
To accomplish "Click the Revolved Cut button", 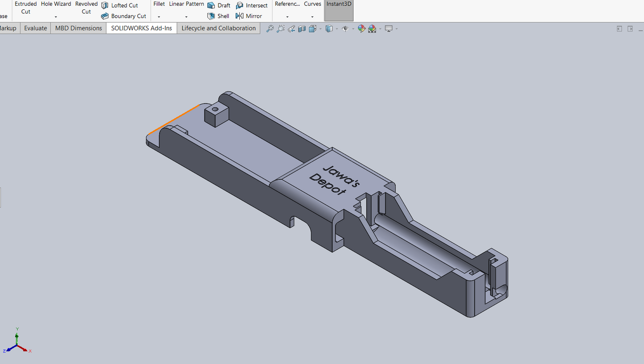I will coord(86,8).
